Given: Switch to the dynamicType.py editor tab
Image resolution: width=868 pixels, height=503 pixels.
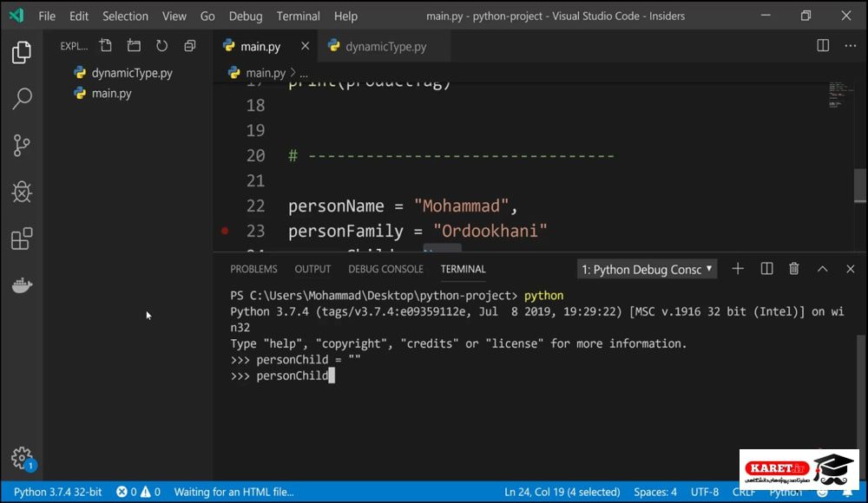Looking at the screenshot, I should point(384,47).
